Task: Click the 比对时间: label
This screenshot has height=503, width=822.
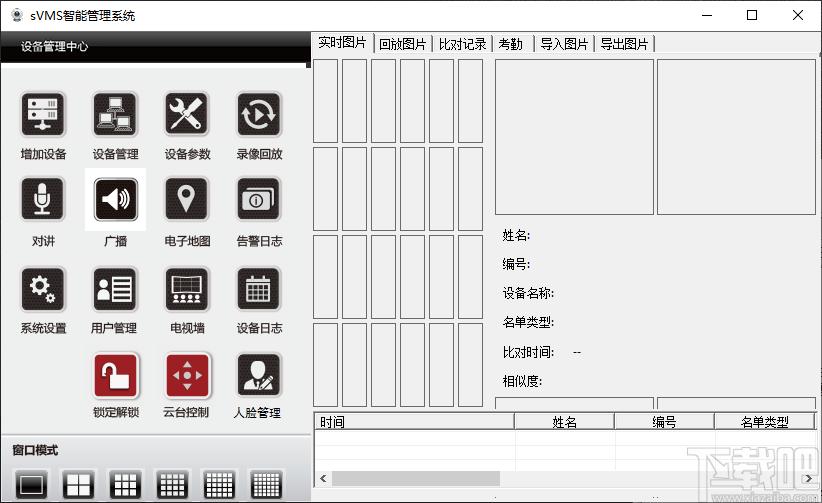Action: [x=528, y=352]
